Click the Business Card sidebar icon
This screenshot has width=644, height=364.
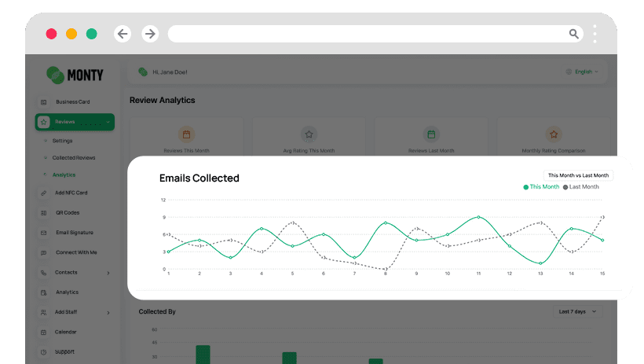click(x=43, y=102)
